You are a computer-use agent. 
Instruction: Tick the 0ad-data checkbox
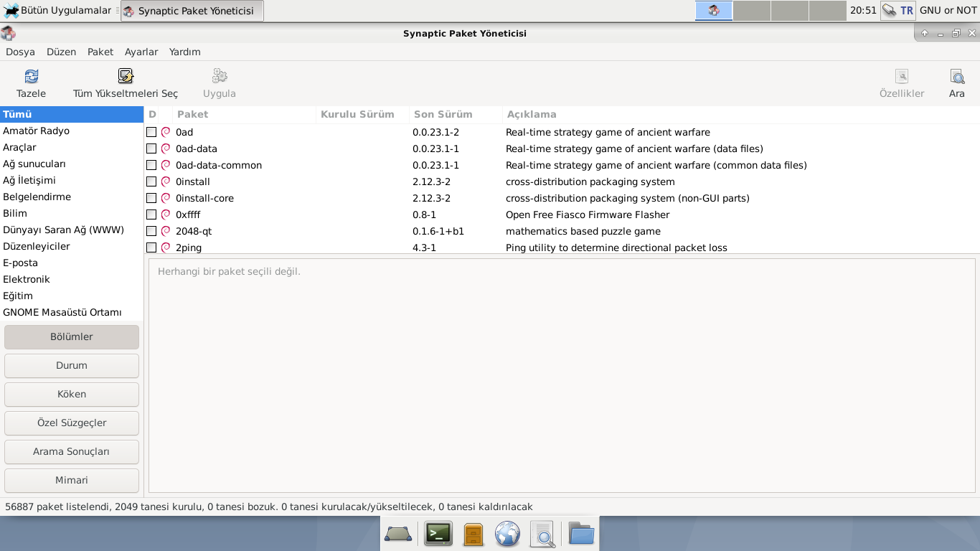click(x=151, y=149)
